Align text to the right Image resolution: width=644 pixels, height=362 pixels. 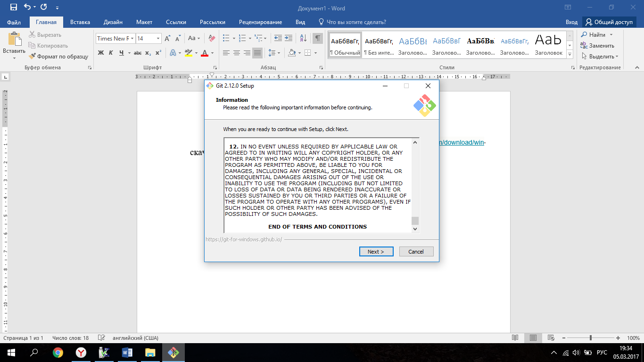[x=247, y=53]
